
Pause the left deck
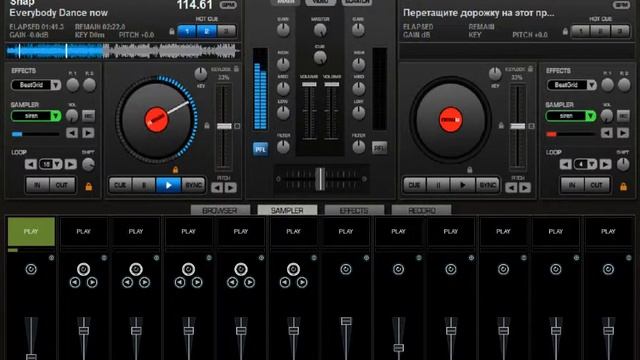pyautogui.click(x=144, y=185)
